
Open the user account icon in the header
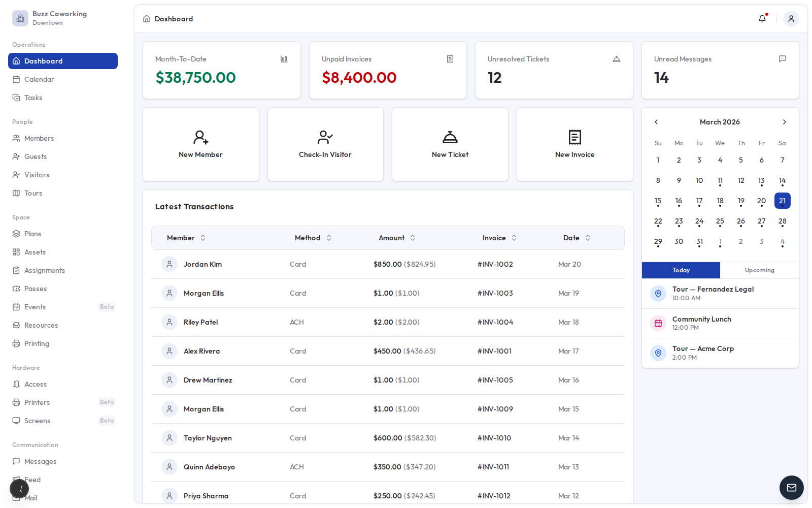tap(791, 18)
